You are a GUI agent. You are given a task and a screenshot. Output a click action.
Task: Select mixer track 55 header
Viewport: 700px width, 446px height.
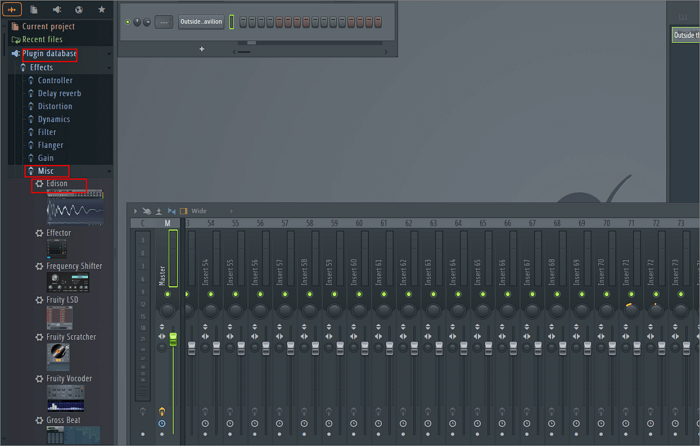click(235, 223)
